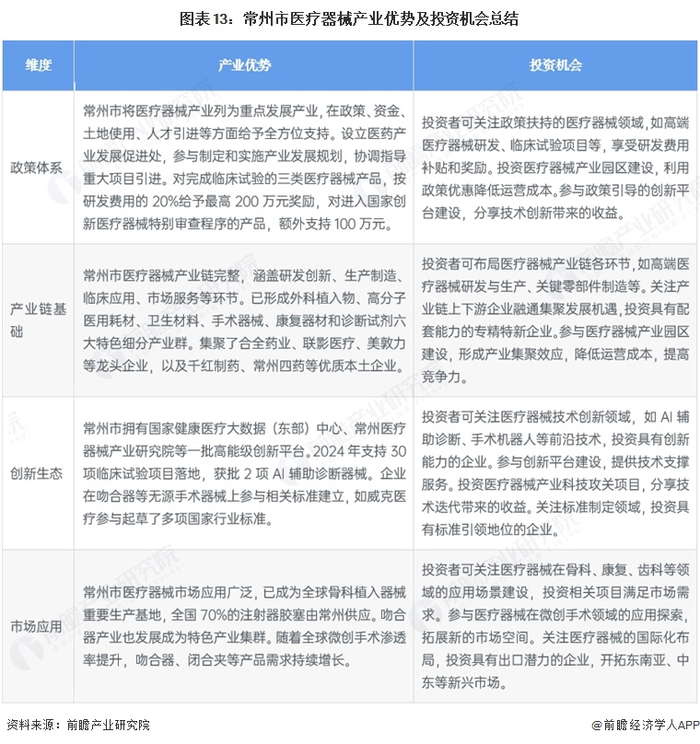Click the source note 资料来源：前瞻产业研究院
Image resolution: width=700 pixels, height=744 pixels.
point(78,725)
